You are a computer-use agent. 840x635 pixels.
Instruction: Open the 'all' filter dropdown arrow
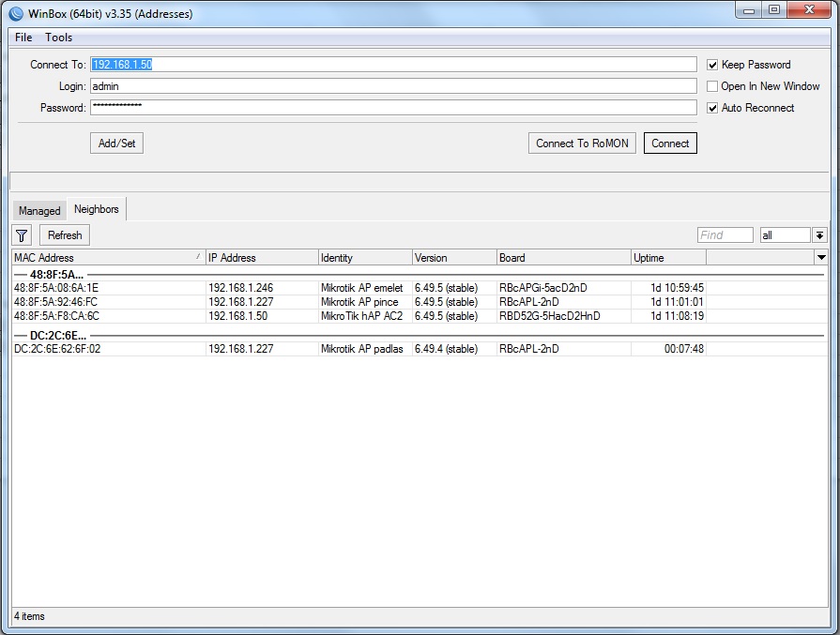(819, 235)
